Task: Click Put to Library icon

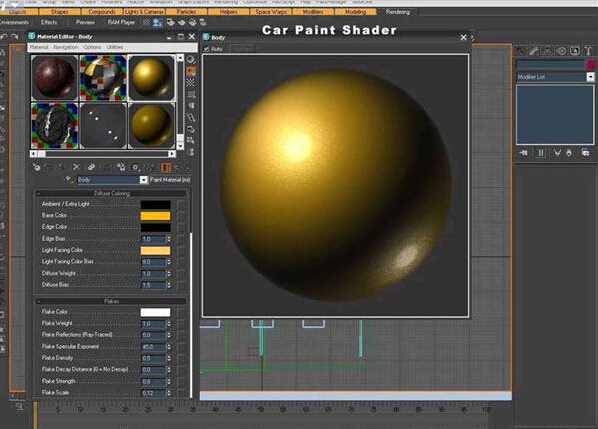Action: click(x=121, y=167)
